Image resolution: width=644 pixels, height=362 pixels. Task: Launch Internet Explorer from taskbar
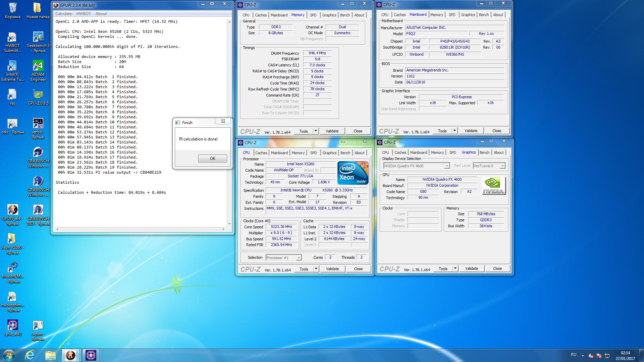click(x=30, y=355)
